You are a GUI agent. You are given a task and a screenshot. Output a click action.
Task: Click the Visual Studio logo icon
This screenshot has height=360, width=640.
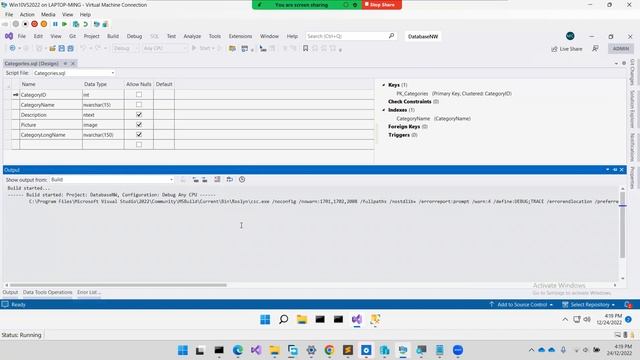point(9,36)
